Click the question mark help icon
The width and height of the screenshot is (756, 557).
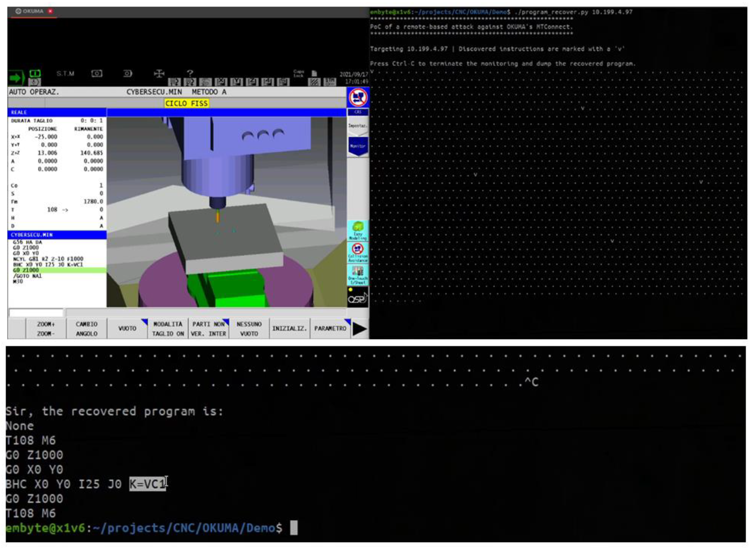point(190,73)
